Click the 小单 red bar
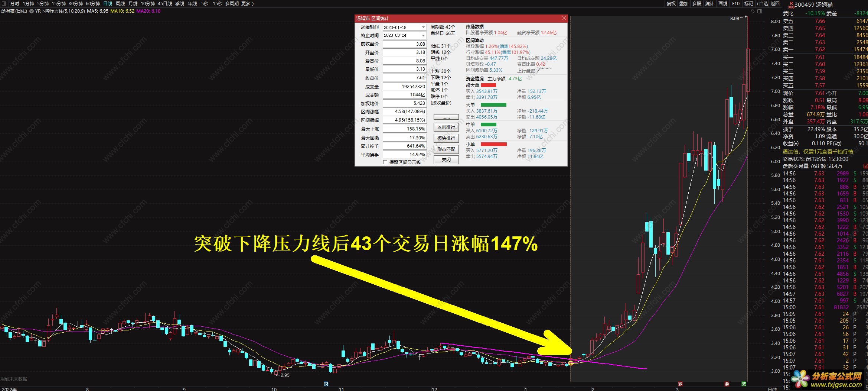Viewport: 868px width, 391px height. pos(493,144)
